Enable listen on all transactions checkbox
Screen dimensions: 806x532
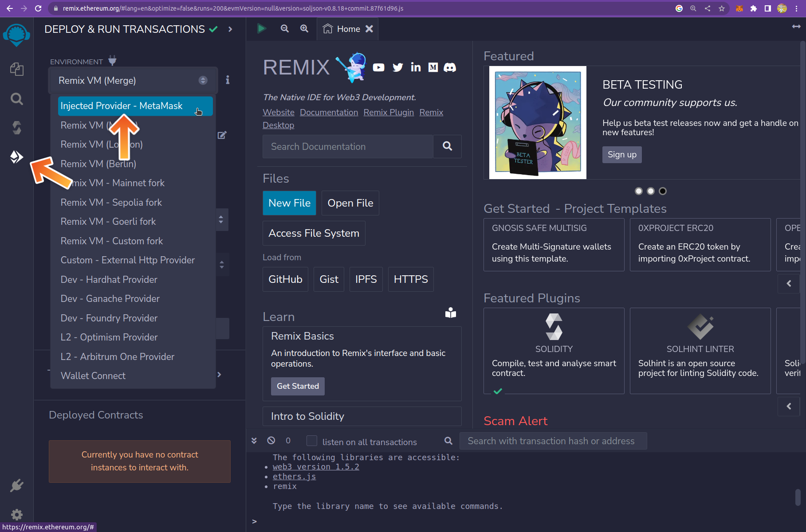pyautogui.click(x=312, y=441)
